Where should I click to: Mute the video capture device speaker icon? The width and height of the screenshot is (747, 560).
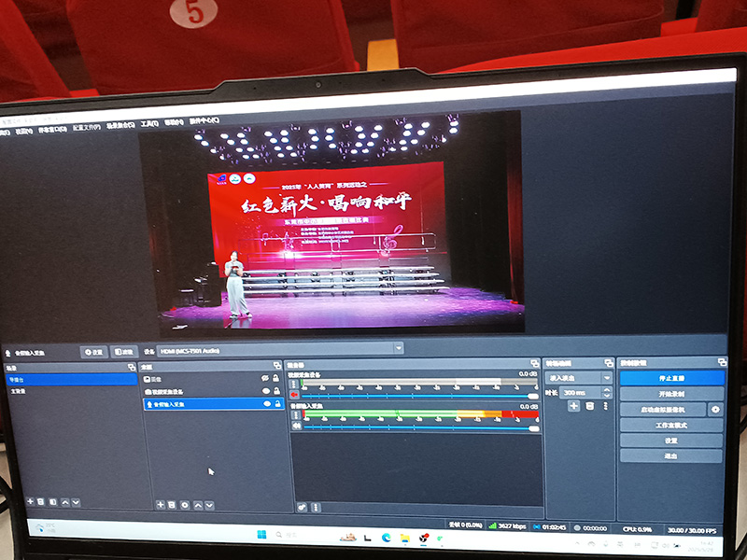[295, 395]
